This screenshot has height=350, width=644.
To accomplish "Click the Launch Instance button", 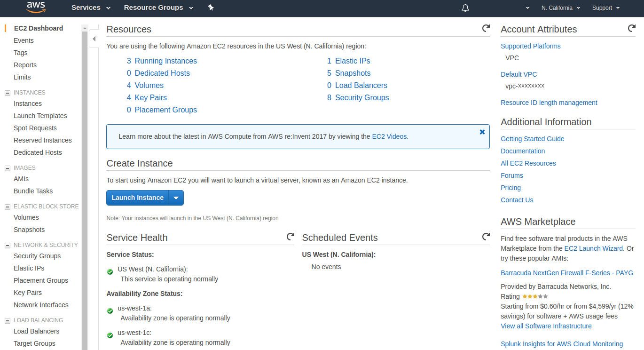I will point(138,198).
